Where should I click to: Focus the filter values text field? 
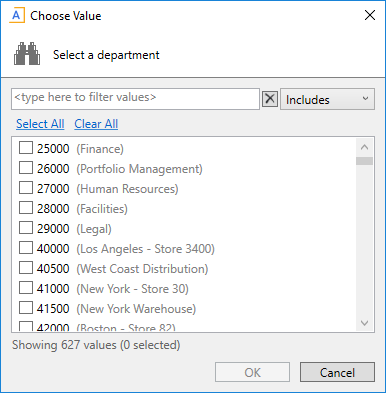point(135,99)
